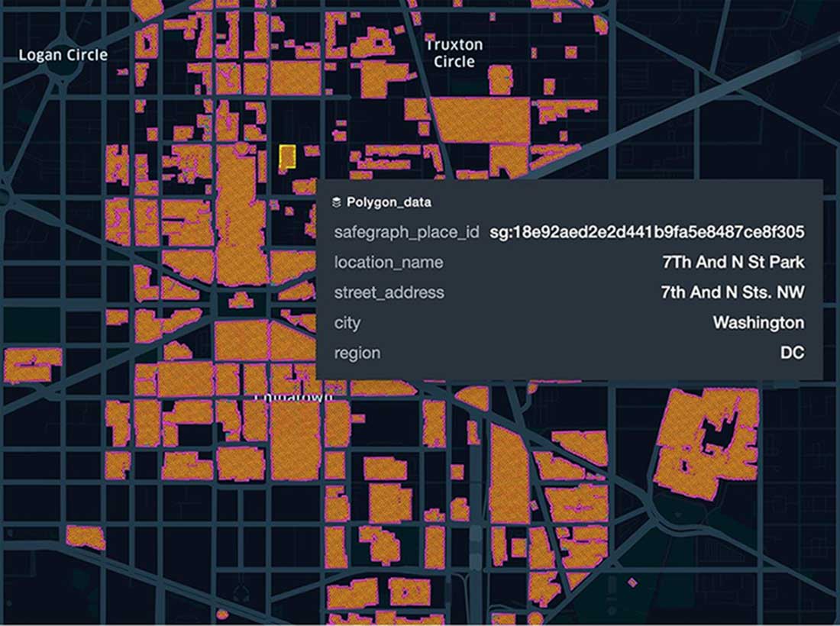Screen dimensions: 840x626
Task: Select the yellow highlighted park polygon
Action: coord(287,156)
